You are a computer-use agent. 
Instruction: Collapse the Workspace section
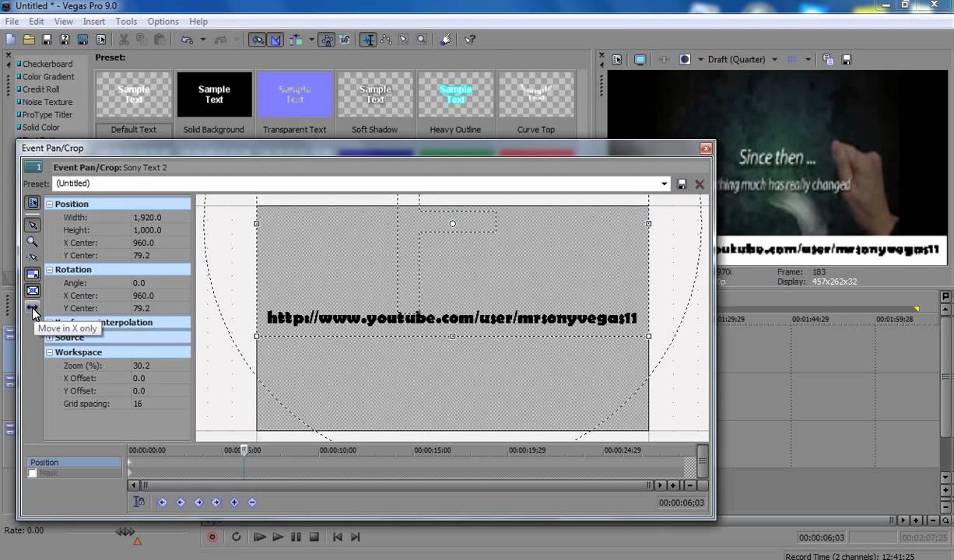[x=50, y=352]
